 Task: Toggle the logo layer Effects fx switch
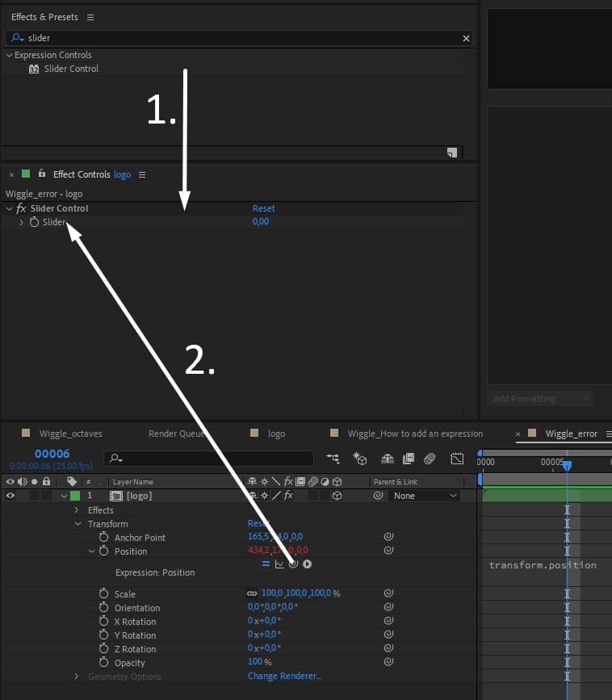pyautogui.click(x=288, y=495)
